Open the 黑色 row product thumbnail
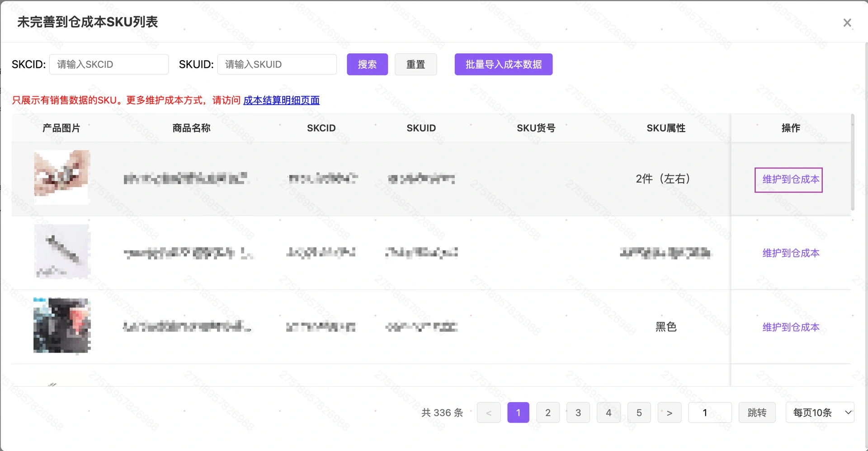This screenshot has width=868, height=451. coord(62,325)
